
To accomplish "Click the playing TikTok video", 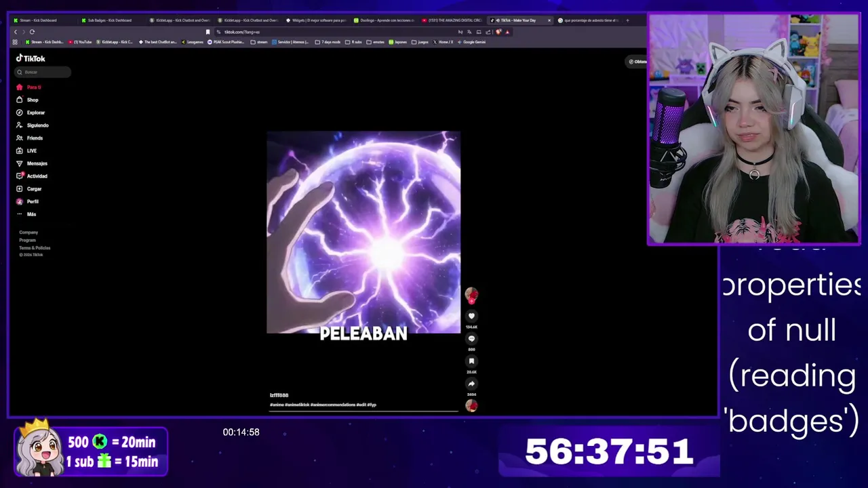I will pyautogui.click(x=363, y=232).
